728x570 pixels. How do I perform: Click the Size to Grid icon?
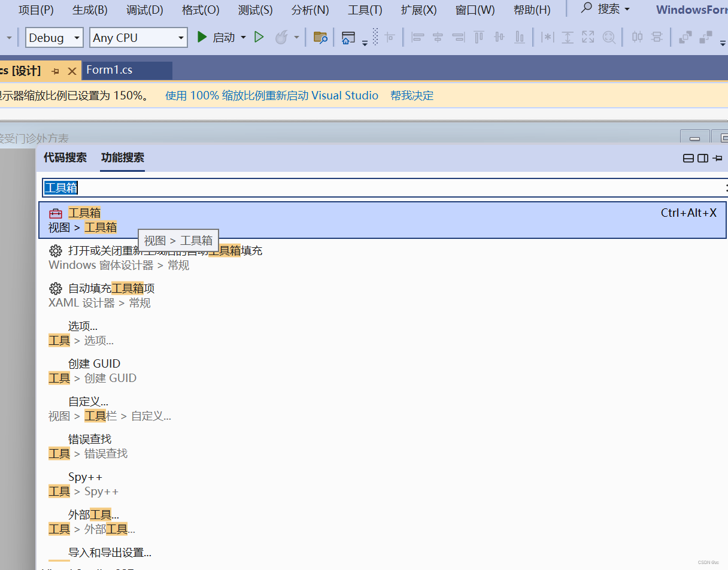(609, 38)
